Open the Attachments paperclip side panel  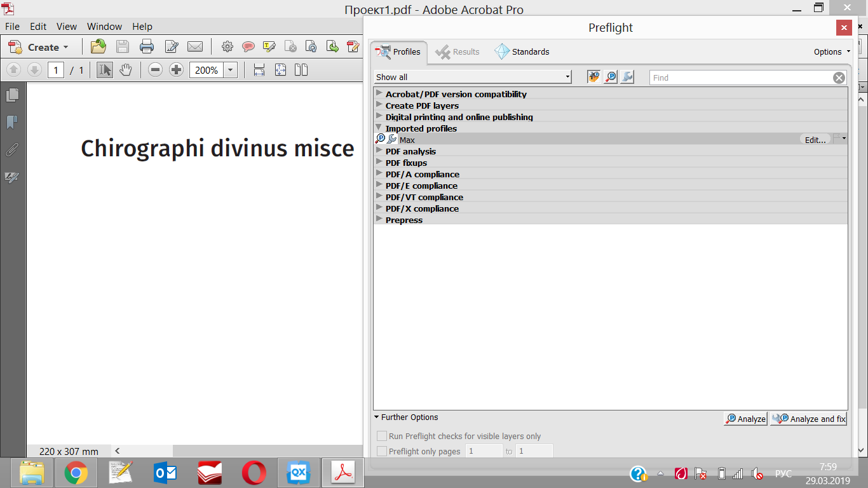12,150
